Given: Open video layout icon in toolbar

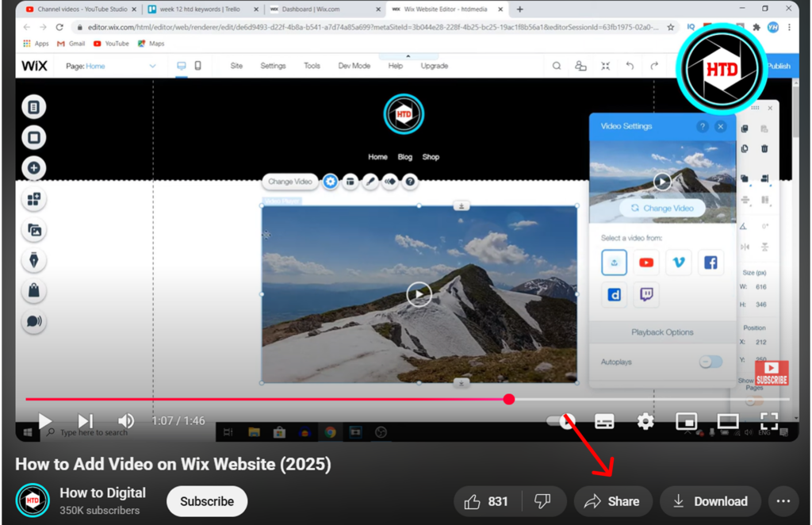Looking at the screenshot, I should [350, 182].
